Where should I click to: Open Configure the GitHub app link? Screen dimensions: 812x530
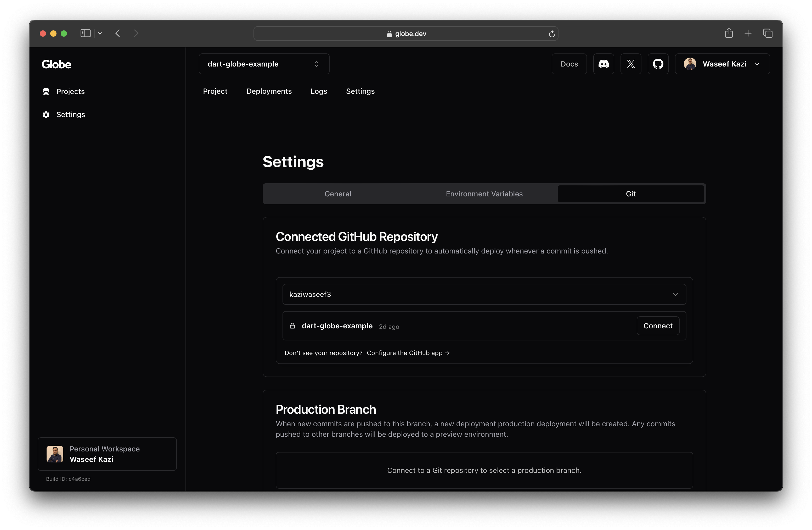tap(408, 353)
